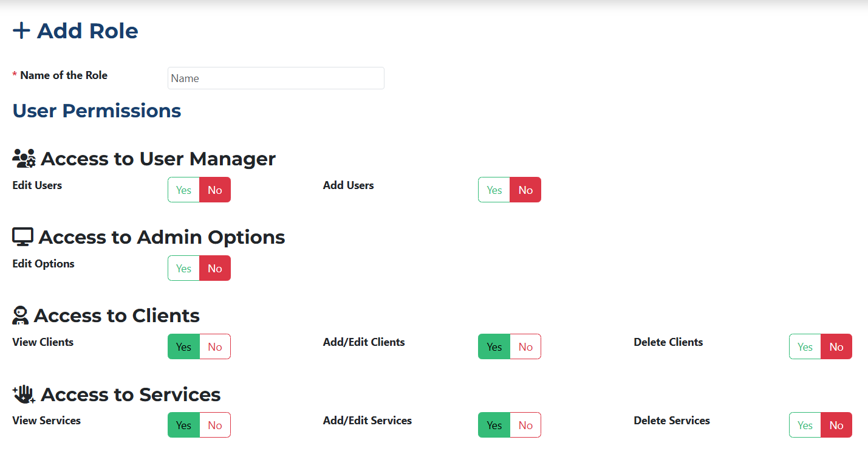Choose No for Edit Options
868x451 pixels.
click(215, 269)
